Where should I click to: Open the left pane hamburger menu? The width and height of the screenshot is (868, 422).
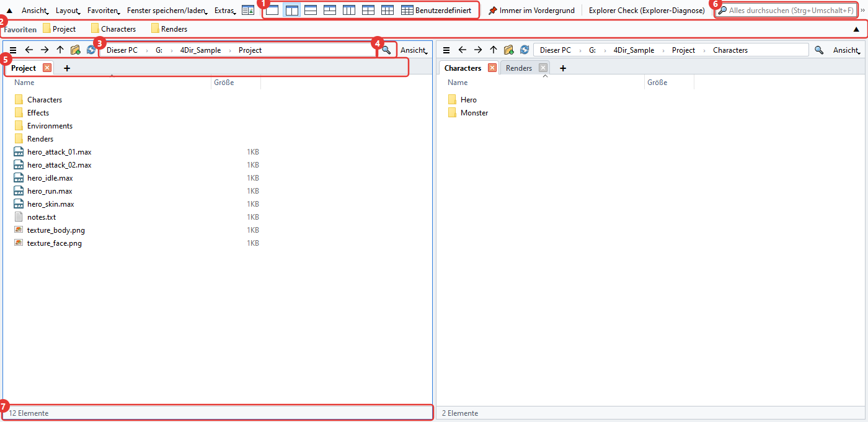pyautogui.click(x=13, y=50)
